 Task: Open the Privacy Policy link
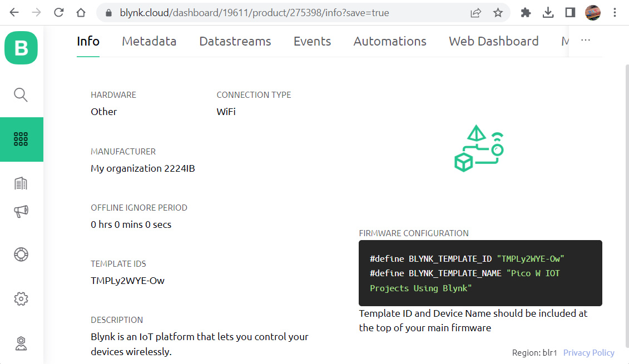point(588,353)
